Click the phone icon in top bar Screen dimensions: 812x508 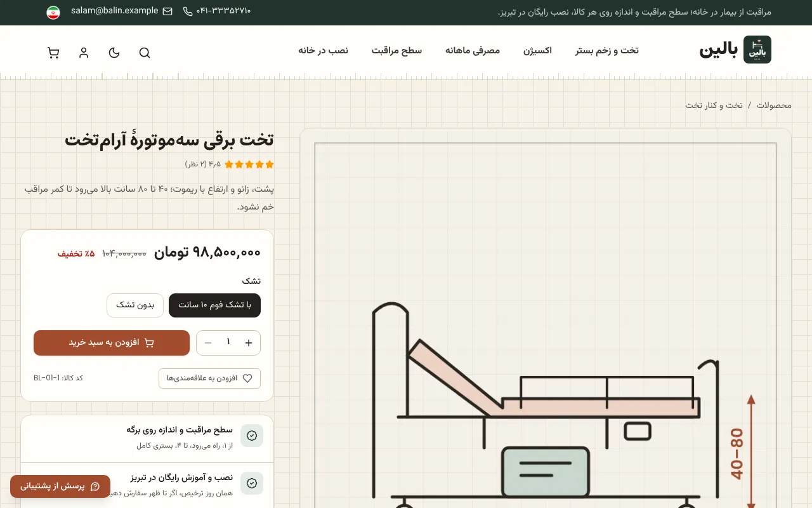click(188, 11)
